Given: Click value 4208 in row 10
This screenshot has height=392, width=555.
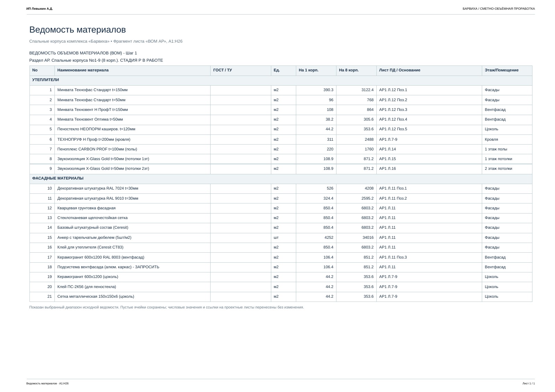Looking at the screenshot, I should pyautogui.click(x=369, y=189).
